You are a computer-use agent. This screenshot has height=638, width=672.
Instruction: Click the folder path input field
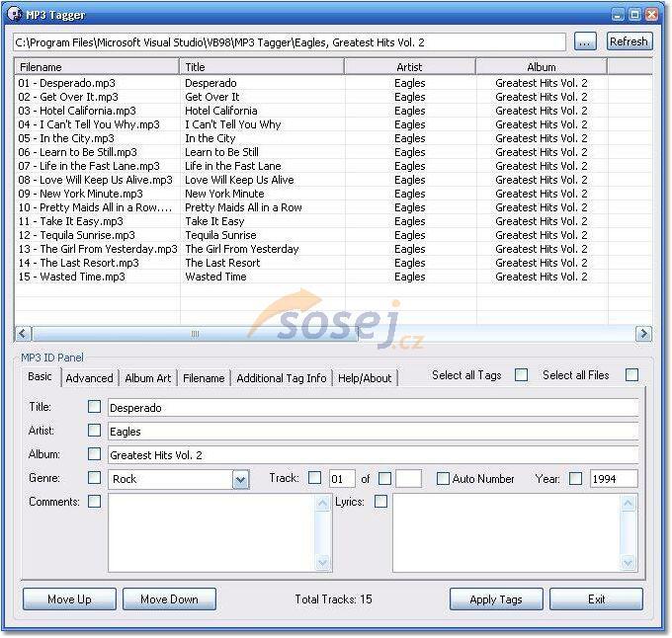(x=290, y=42)
